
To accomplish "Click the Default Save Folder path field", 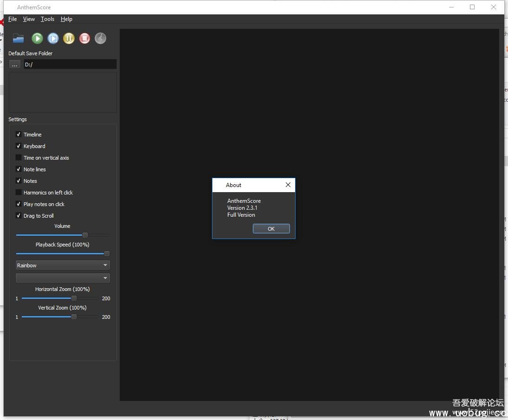I will (70, 65).
